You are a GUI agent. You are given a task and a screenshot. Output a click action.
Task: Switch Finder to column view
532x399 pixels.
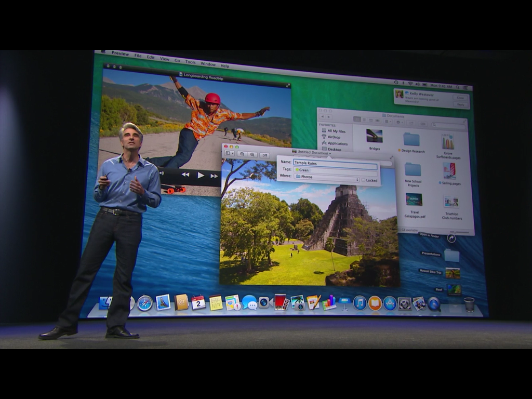(x=370, y=120)
